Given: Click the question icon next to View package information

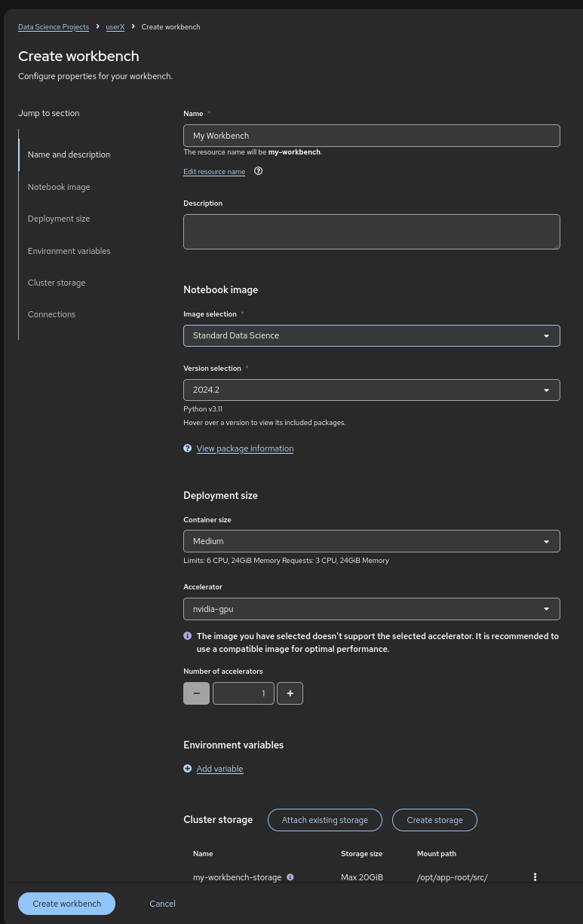Looking at the screenshot, I should coord(188,448).
